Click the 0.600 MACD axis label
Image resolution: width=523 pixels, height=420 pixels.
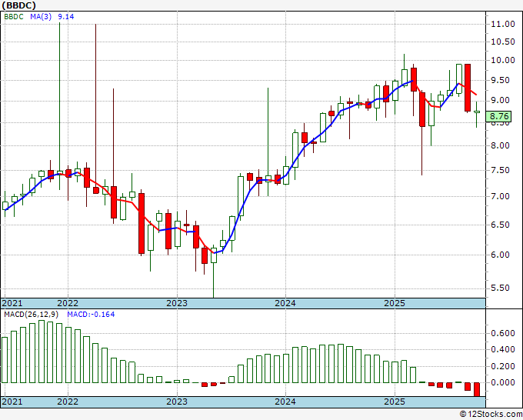click(x=502, y=333)
